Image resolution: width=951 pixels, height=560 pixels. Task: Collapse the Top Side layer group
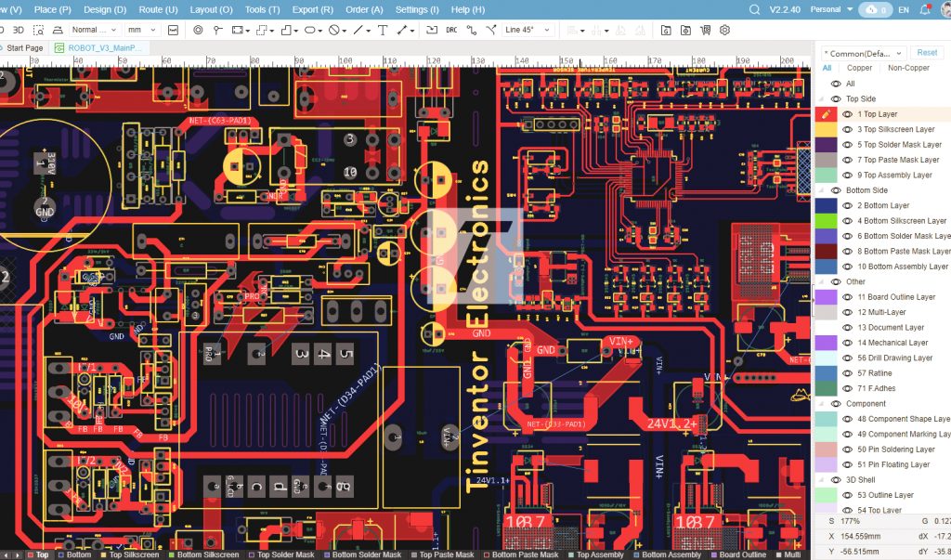coord(821,98)
